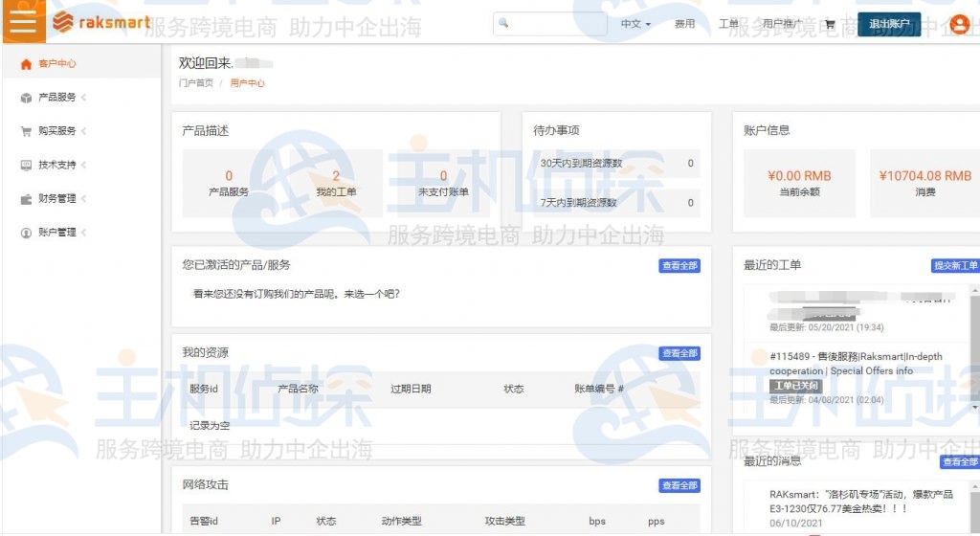The image size is (980, 536).
Task: Click the 用户中心 breadcrumb link
Action: click(247, 83)
